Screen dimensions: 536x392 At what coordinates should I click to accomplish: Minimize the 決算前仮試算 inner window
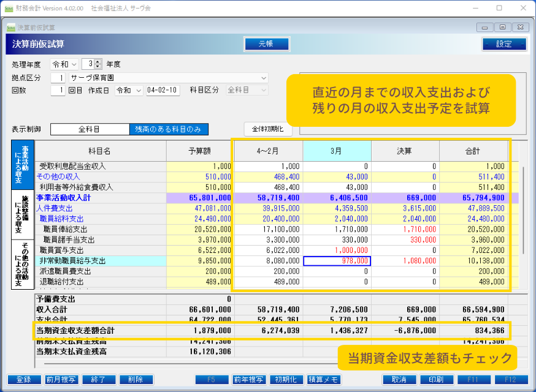click(484, 28)
